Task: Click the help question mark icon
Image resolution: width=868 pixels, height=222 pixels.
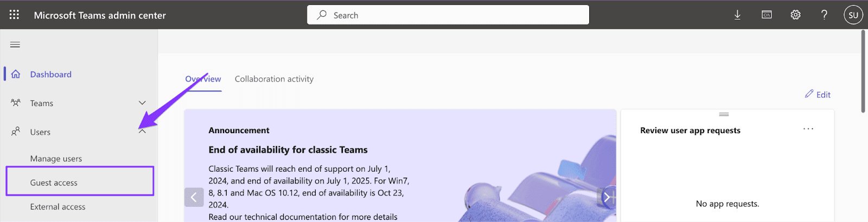Action: coord(824,15)
